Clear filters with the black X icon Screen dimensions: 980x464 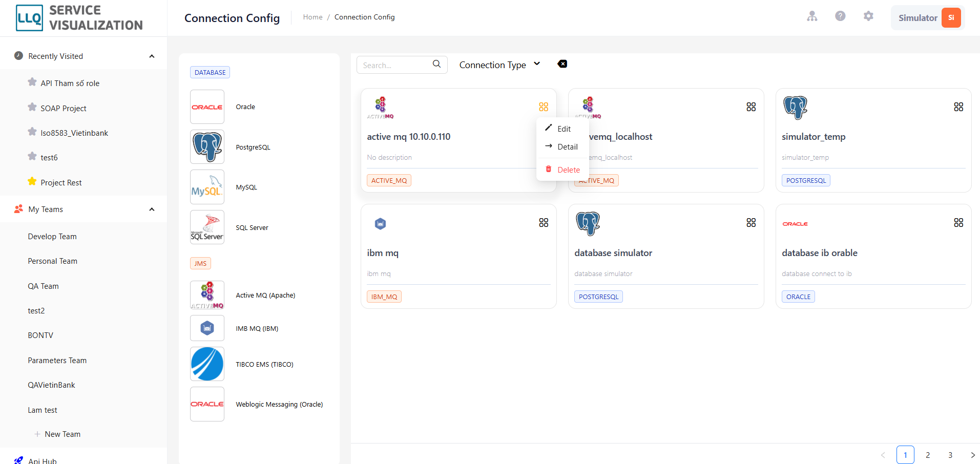(x=562, y=64)
